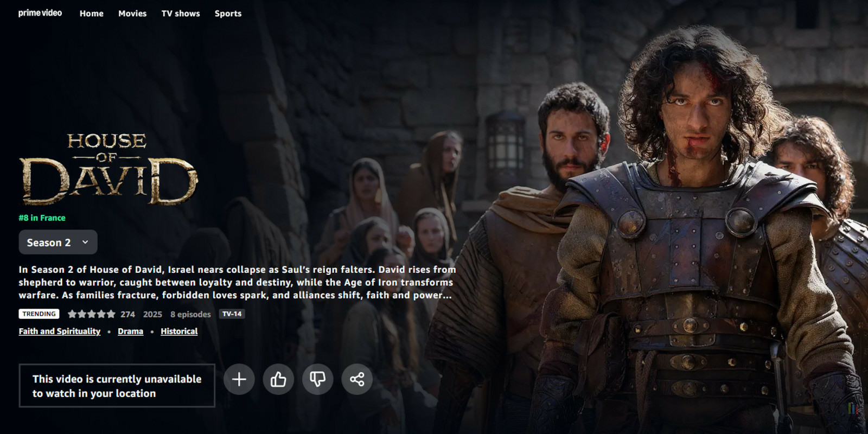Click the five-star rating icons
Screen dimensions: 868x434
pyautogui.click(x=91, y=314)
